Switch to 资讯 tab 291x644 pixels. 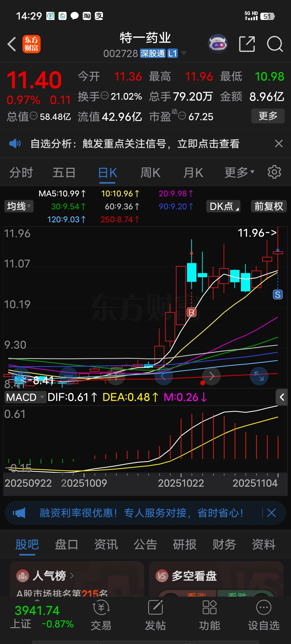coord(106,544)
